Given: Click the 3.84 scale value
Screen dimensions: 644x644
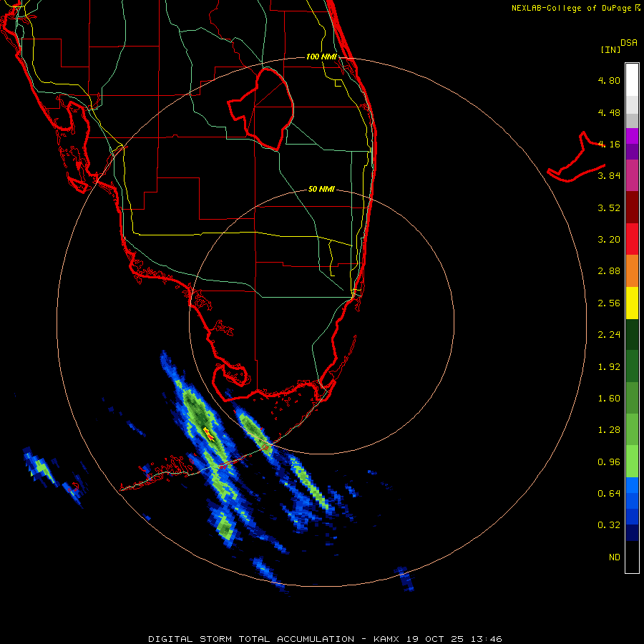Looking at the screenshot, I should [609, 176].
